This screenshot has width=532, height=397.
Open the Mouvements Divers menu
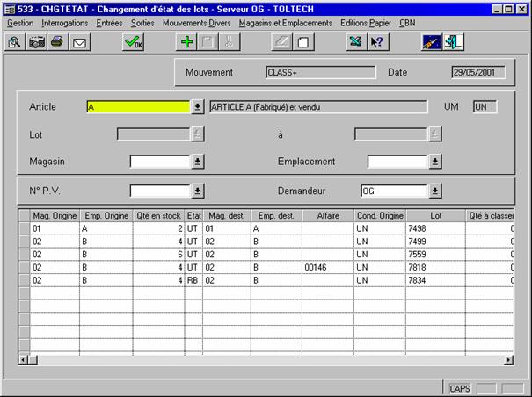[198, 22]
